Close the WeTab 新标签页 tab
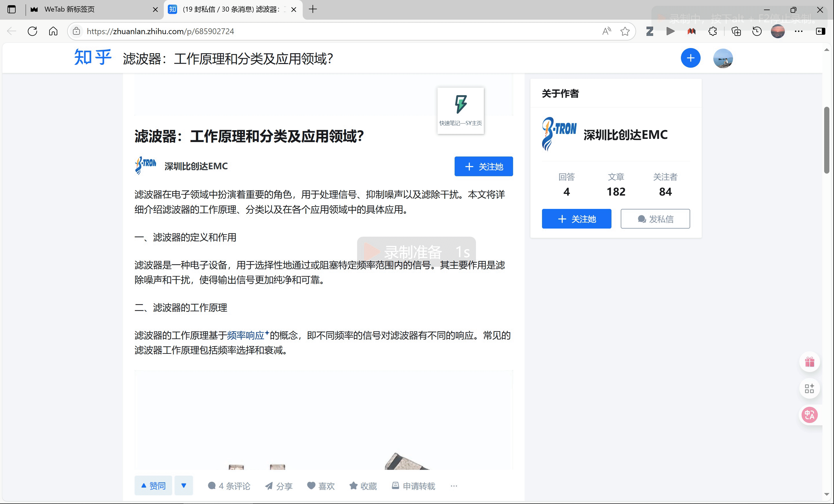The height and width of the screenshot is (504, 834). click(155, 10)
